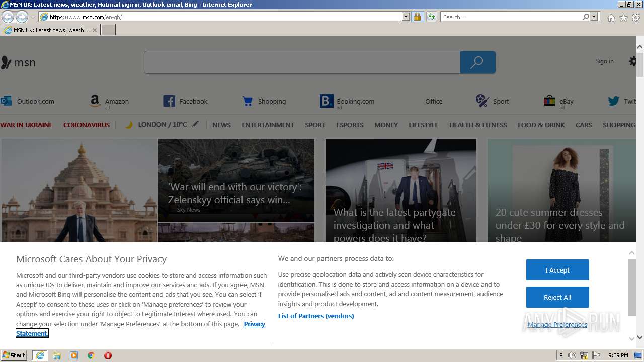
Task: Open the CARS menu item
Action: [x=584, y=125]
